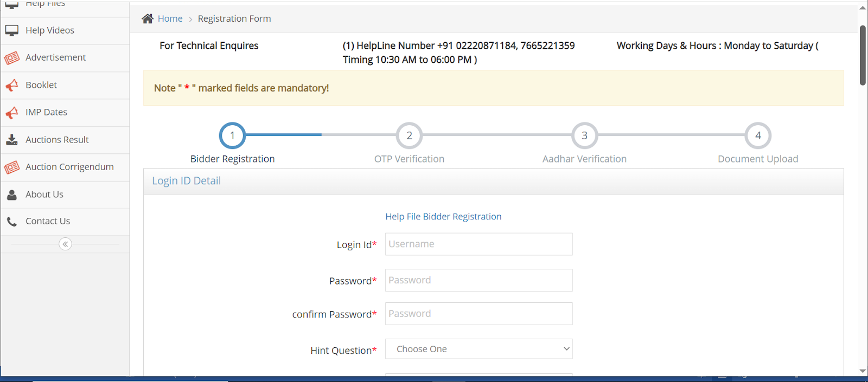Click the Help Videos monitor icon

(12, 30)
